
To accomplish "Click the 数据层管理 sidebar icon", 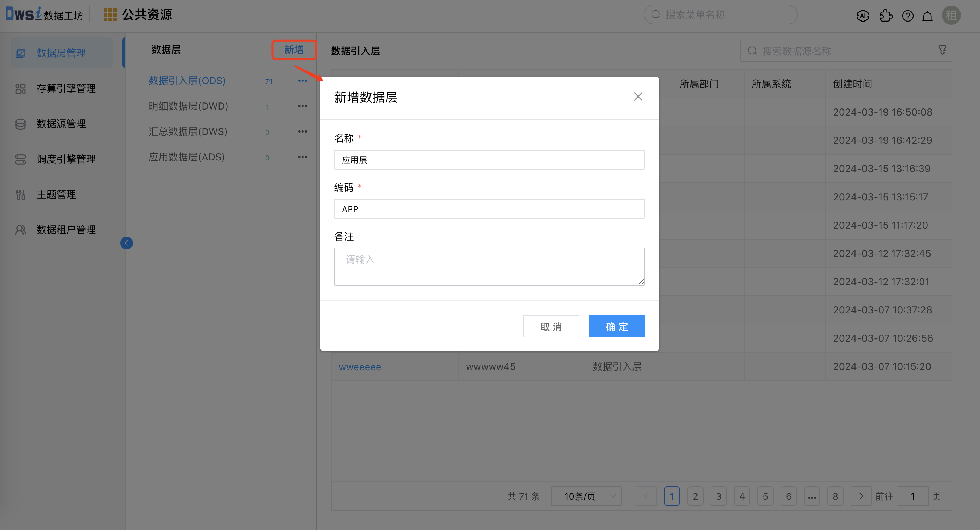I will point(21,53).
